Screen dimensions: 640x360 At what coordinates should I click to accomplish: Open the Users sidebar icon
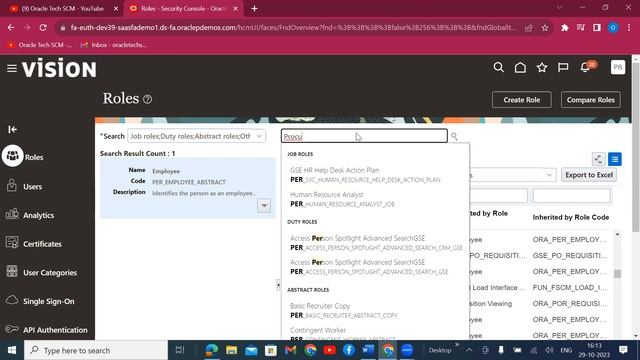pyautogui.click(x=12, y=186)
